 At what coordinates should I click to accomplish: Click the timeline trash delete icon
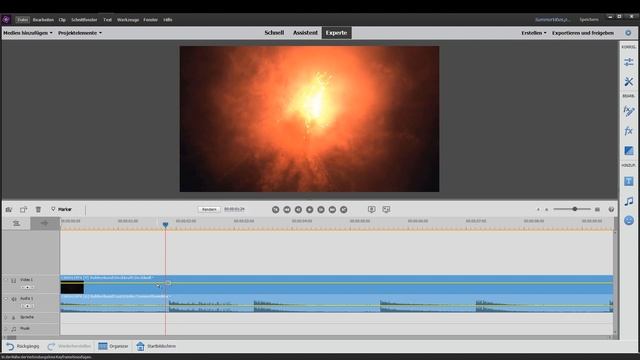[38, 209]
